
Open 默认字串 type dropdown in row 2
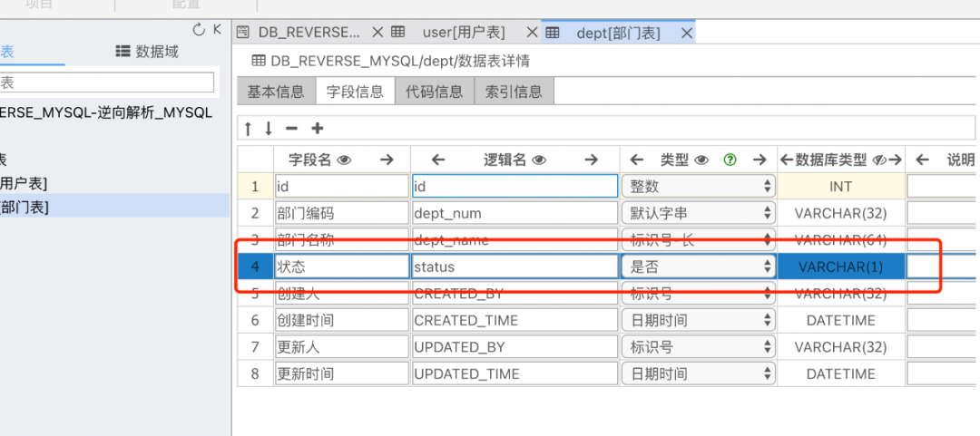tap(699, 213)
